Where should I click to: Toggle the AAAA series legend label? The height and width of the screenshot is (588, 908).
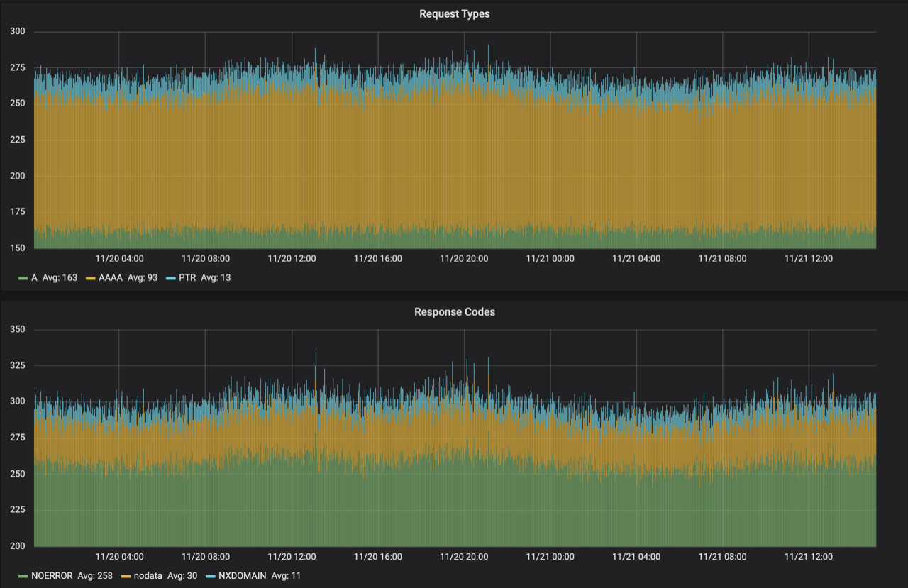click(112, 278)
